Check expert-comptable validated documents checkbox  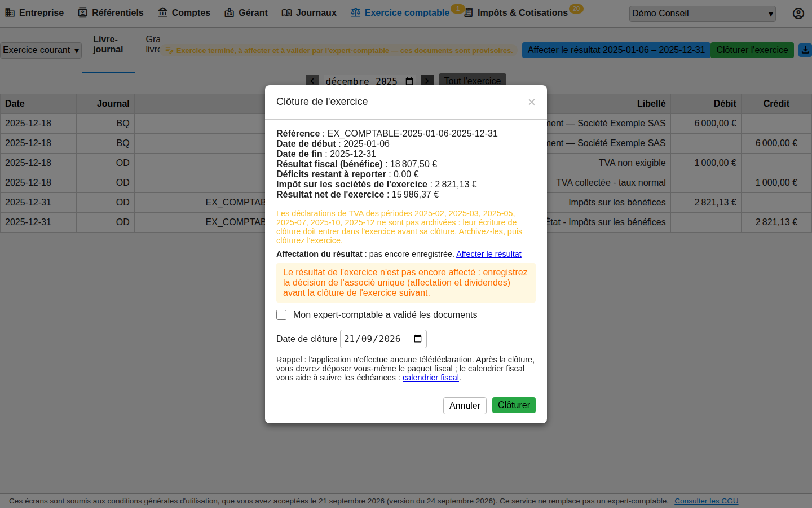coord(281,315)
